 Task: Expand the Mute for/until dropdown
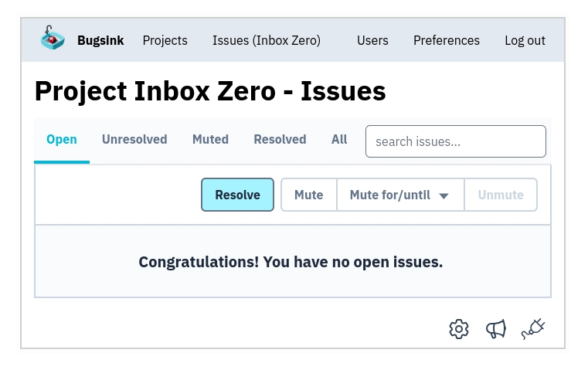click(400, 195)
